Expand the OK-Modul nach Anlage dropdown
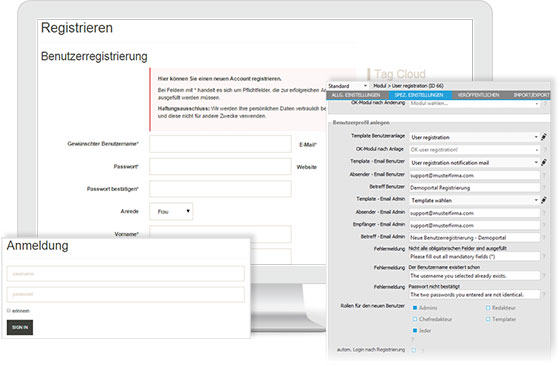Screen dimensions: 560x366 click(x=475, y=150)
